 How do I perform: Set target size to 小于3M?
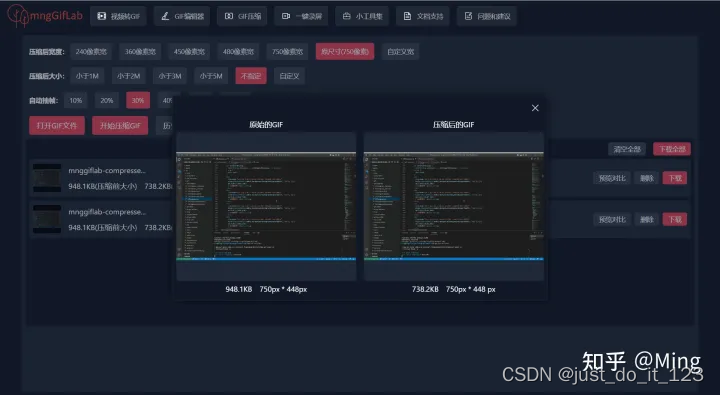tap(170, 76)
